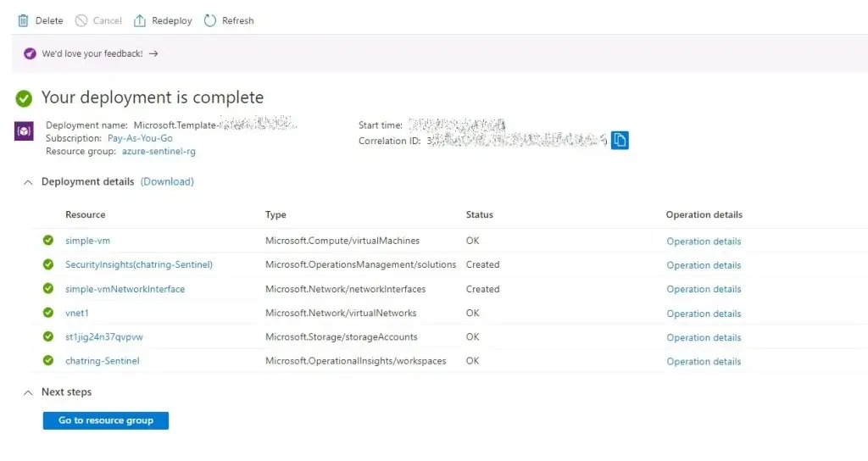Click the Microsoft.Network/virtualNetworks type cell

(341, 313)
